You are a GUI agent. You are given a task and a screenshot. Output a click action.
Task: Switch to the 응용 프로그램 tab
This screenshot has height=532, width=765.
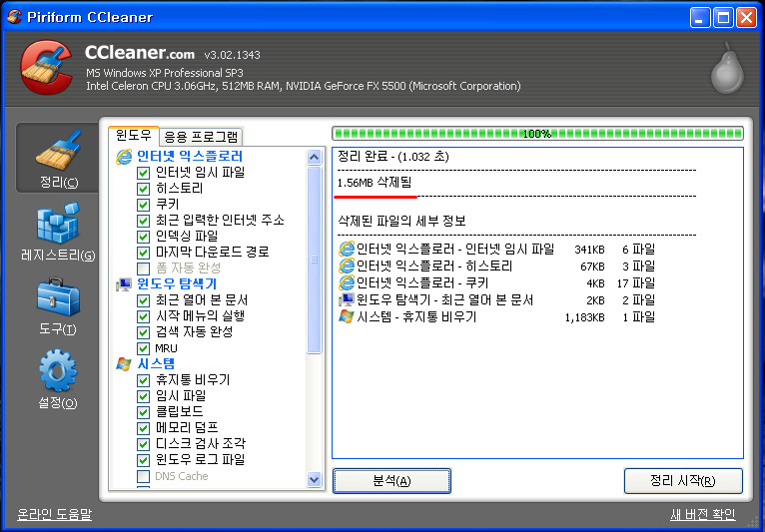coord(201,137)
